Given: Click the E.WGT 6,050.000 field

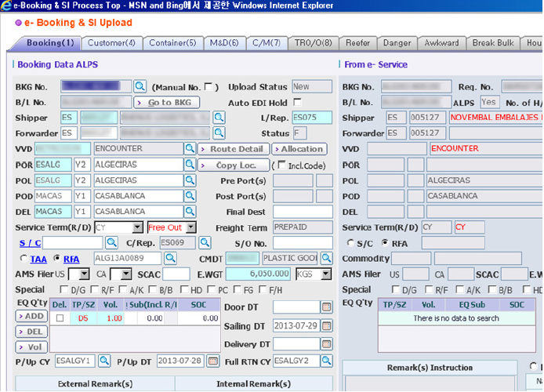Looking at the screenshot, I should pos(258,274).
